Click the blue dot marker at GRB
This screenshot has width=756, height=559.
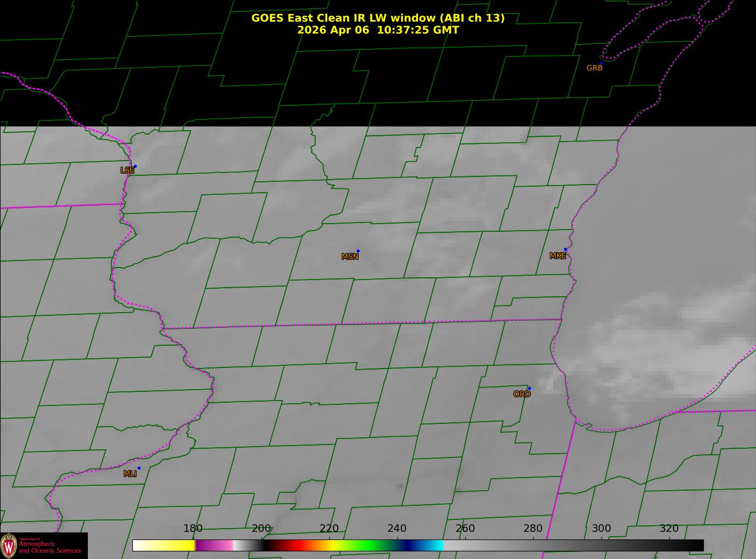click(x=601, y=63)
